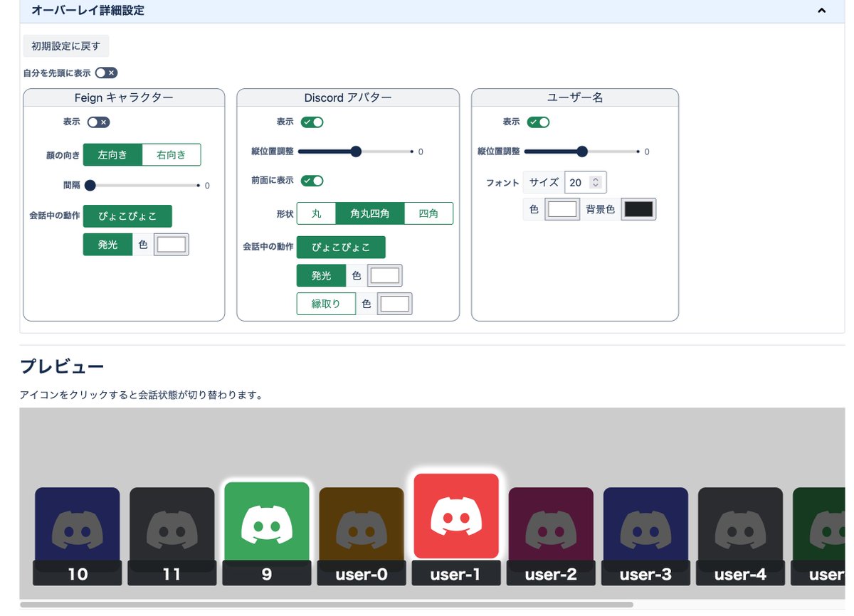
Task: Open the font 色 color swatch
Action: coord(562,209)
